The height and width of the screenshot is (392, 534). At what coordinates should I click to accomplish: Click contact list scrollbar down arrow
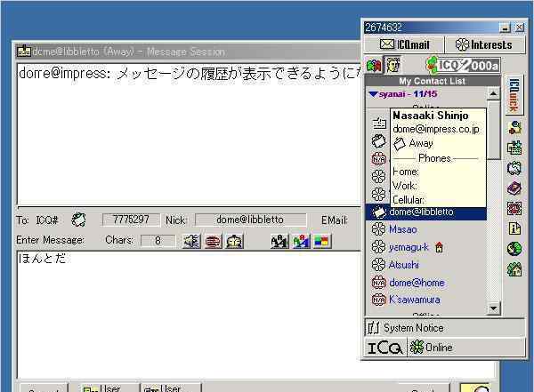pyautogui.click(x=493, y=308)
